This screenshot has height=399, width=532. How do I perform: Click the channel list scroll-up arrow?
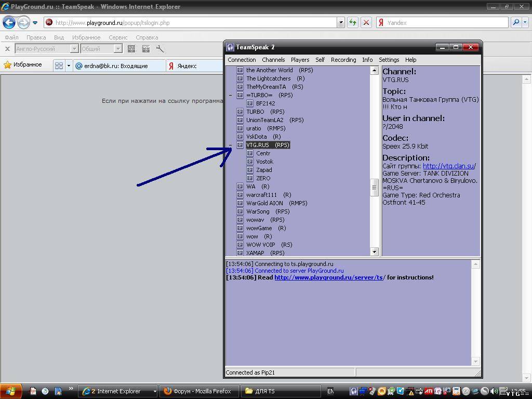click(374, 70)
